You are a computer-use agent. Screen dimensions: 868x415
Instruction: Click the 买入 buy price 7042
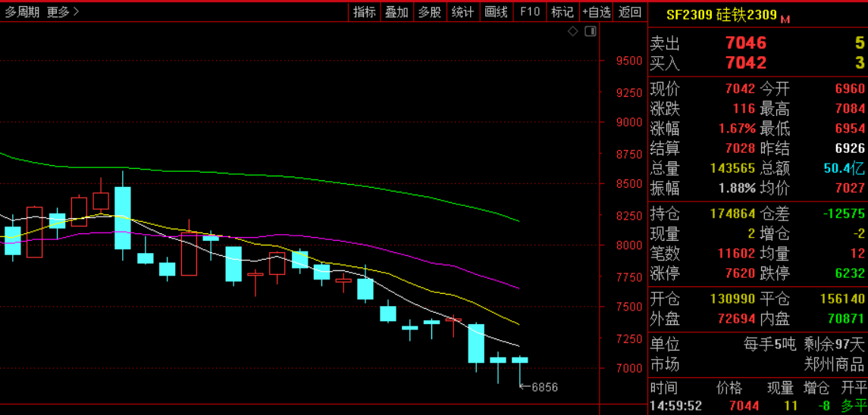click(745, 63)
